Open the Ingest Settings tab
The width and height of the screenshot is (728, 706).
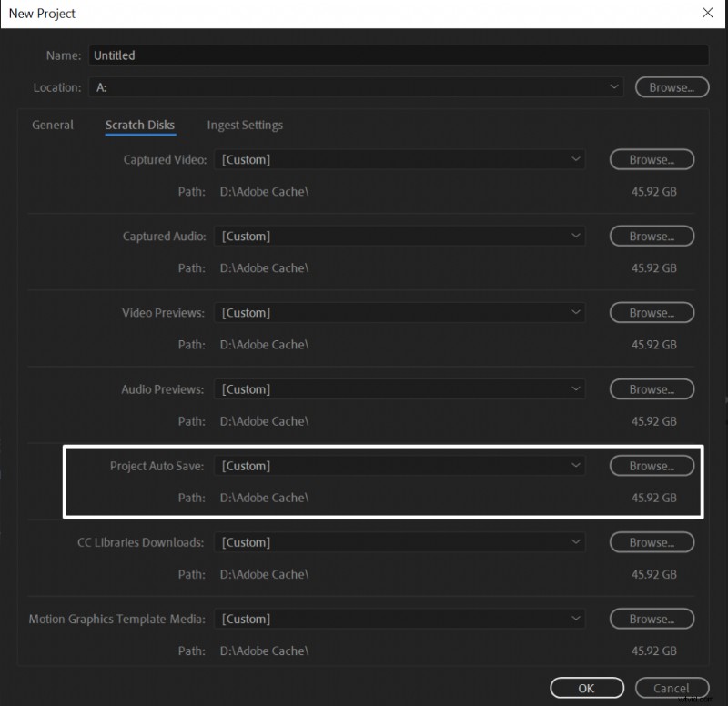point(244,125)
